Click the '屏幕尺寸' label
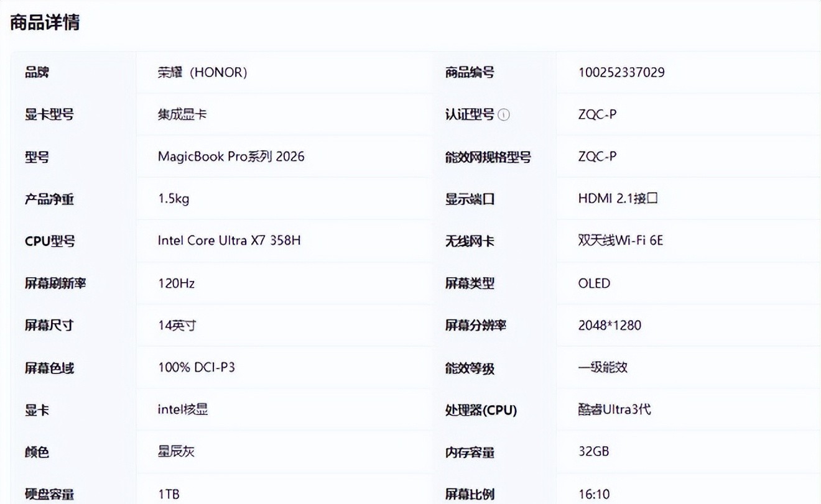Screen dimensions: 821x504 (x=49, y=325)
